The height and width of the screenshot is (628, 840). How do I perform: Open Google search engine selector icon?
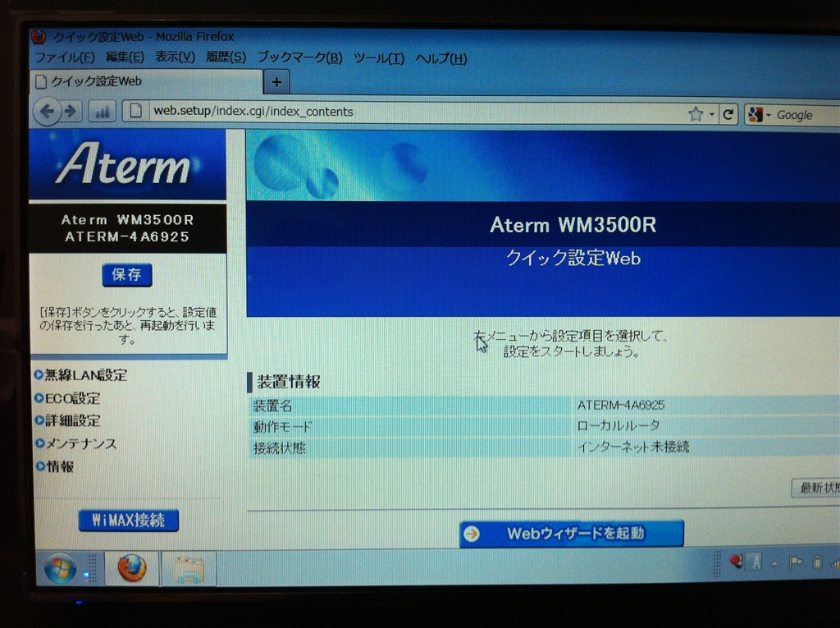756,115
